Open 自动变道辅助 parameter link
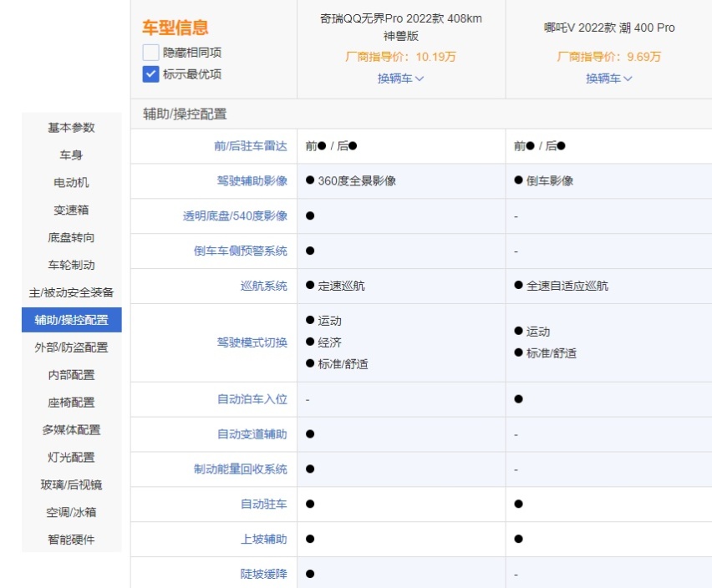Screen dimensions: 712x588 [252, 434]
